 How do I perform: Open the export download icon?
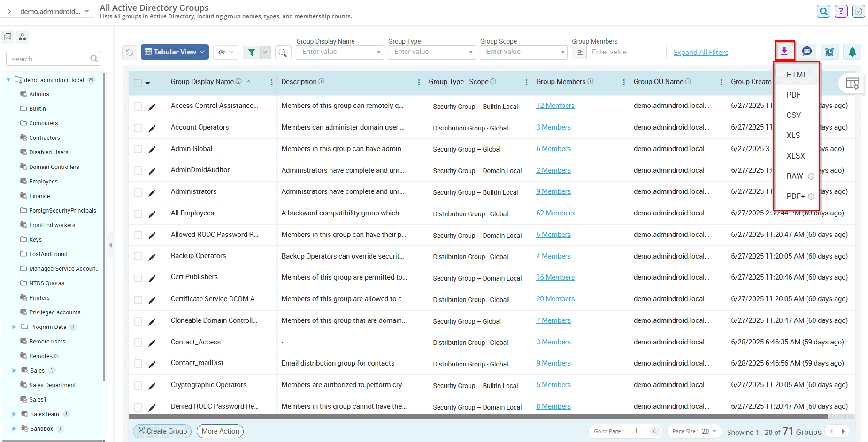tap(784, 51)
